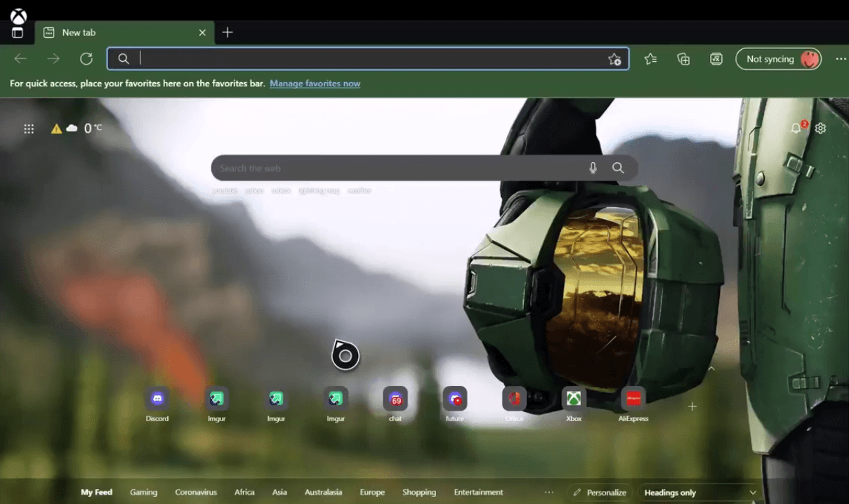Image resolution: width=849 pixels, height=504 pixels.
Task: Open the Xbox quick link
Action: point(573,400)
